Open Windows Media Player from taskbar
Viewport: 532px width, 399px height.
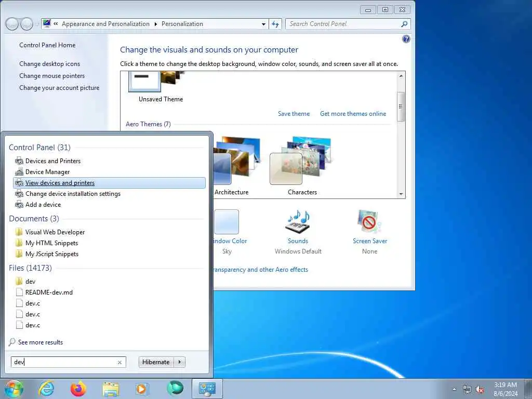pyautogui.click(x=141, y=389)
